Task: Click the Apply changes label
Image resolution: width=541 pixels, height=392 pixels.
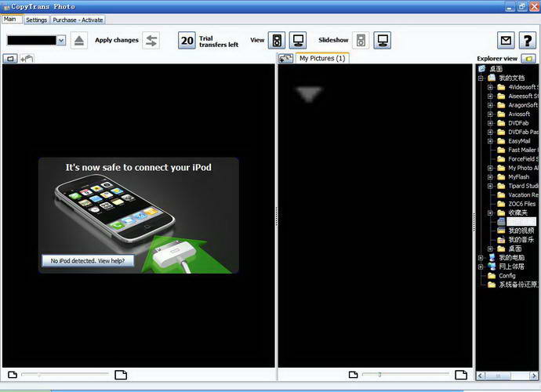Action: pos(117,40)
